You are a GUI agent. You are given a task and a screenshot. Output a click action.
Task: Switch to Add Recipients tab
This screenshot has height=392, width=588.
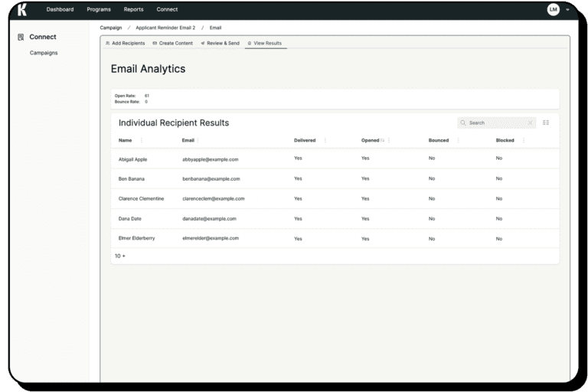pyautogui.click(x=126, y=43)
